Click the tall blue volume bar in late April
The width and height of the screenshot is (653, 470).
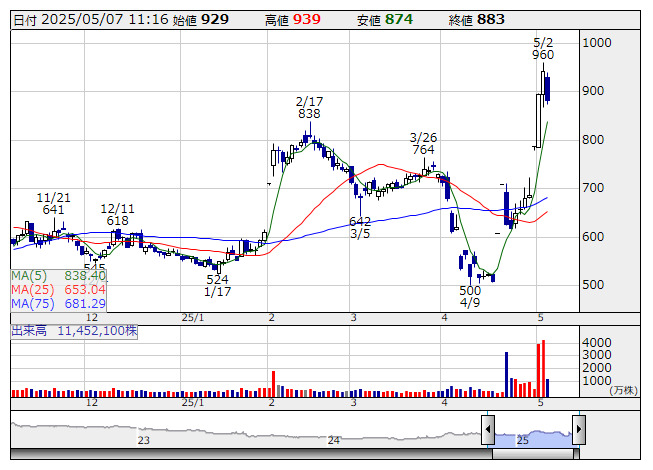tap(506, 374)
